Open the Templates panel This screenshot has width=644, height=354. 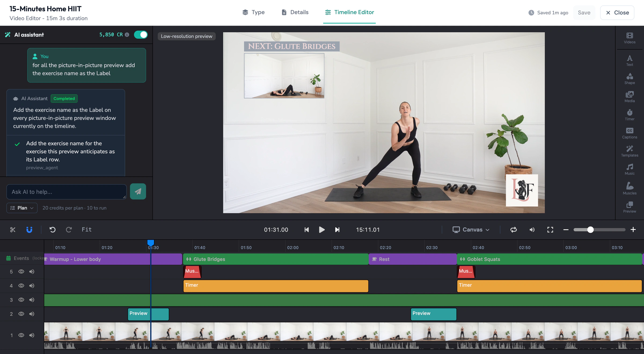(629, 151)
